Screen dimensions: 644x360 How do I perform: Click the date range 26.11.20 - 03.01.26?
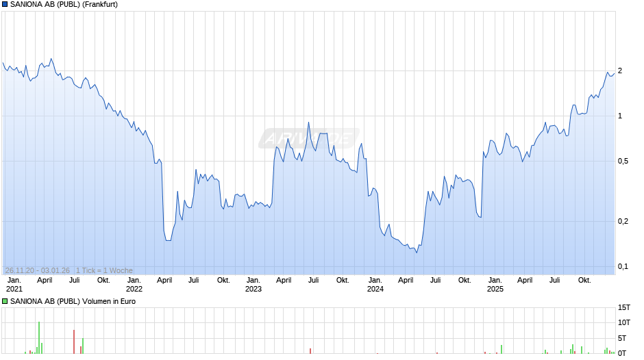pyautogui.click(x=38, y=270)
